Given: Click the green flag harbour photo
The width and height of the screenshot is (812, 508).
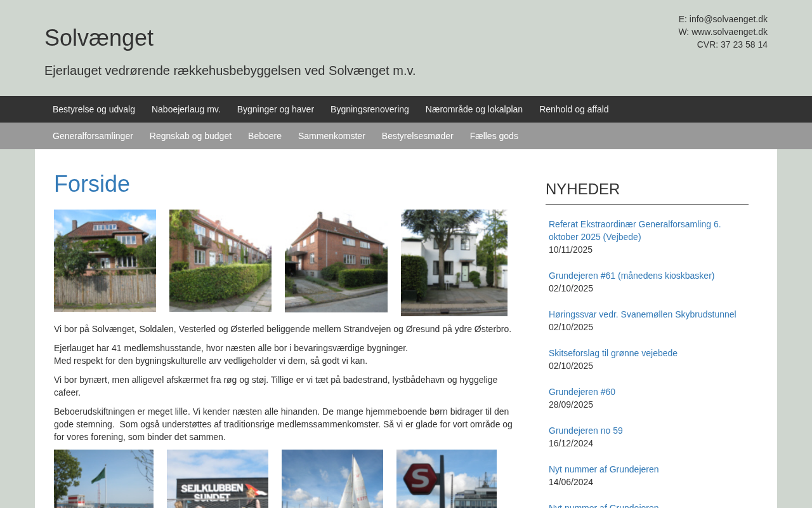Looking at the screenshot, I should (103, 479).
